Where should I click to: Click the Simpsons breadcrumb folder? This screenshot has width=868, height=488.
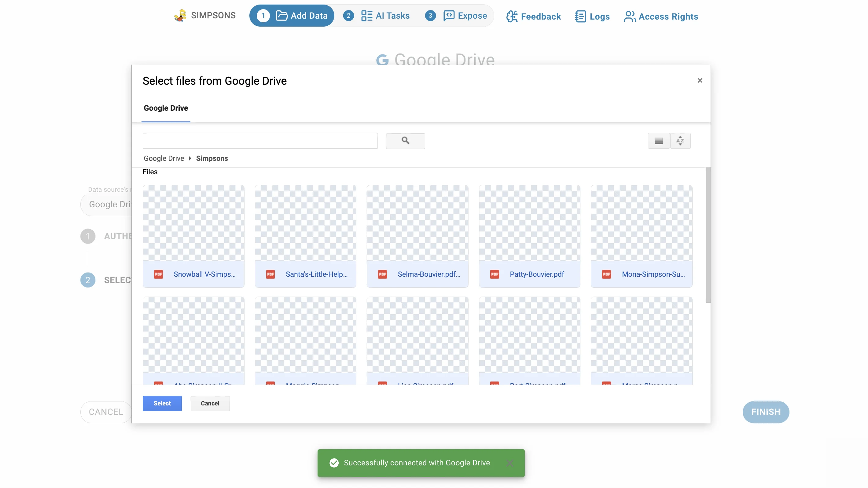[x=212, y=158]
